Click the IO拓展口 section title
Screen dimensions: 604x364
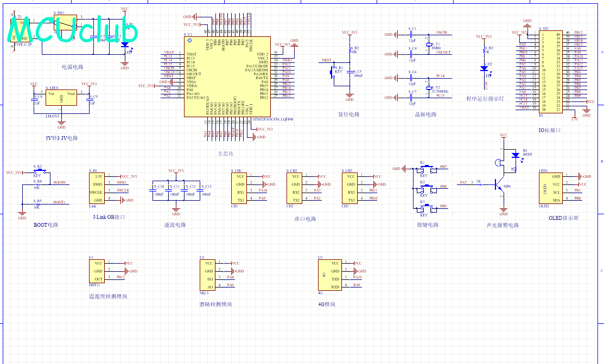pos(550,130)
